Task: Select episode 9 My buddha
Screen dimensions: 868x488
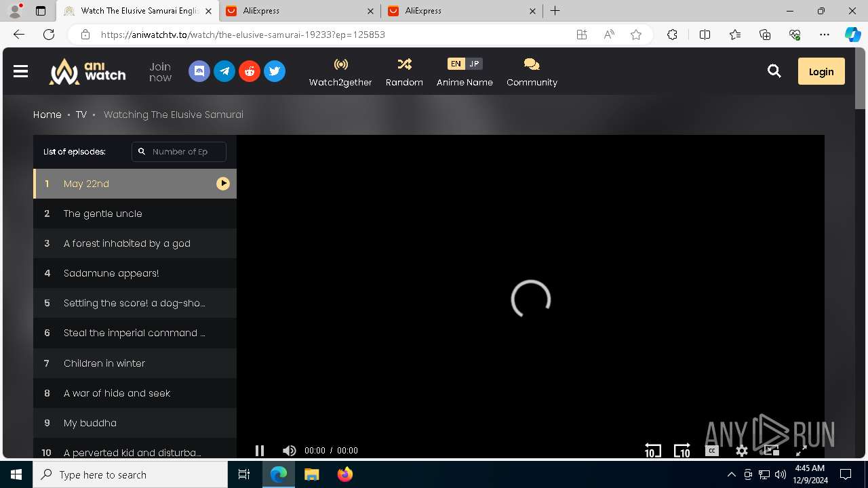Action: 135,423
